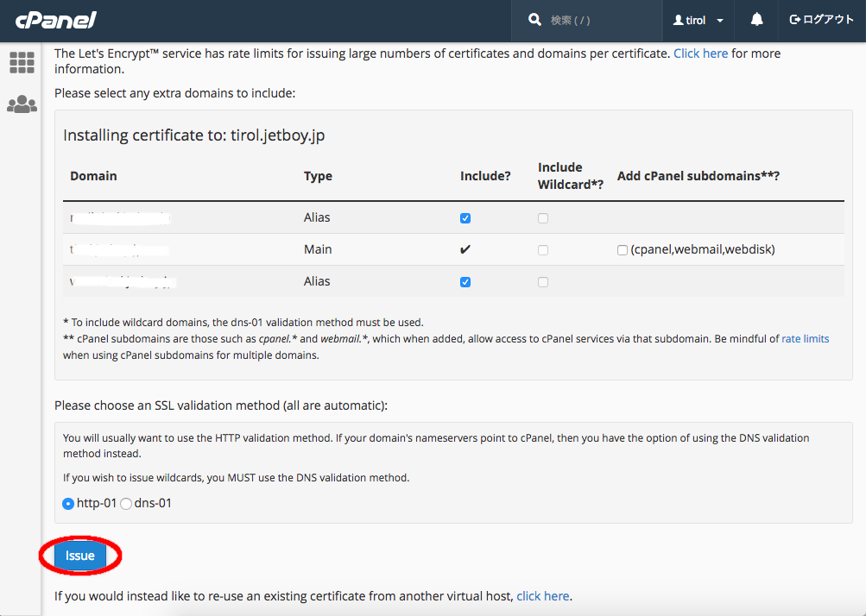The image size is (866, 616).
Task: Uncheck Include for last Alias domain
Action: tap(465, 282)
